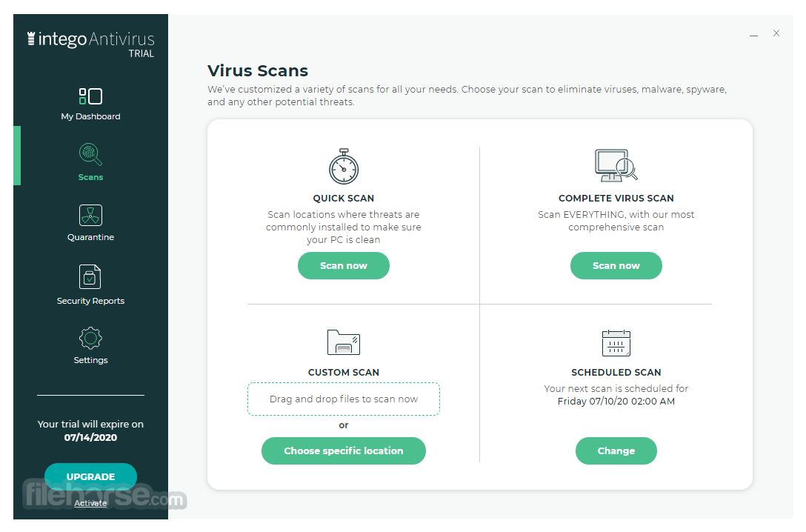806x532 pixels.
Task: Click the COMPLETE VIRUS SCAN heading
Action: (x=616, y=199)
